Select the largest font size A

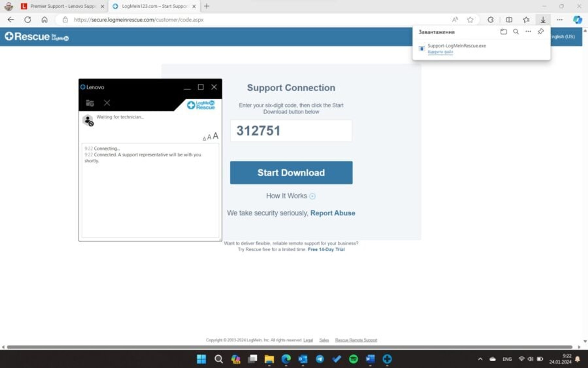[216, 136]
